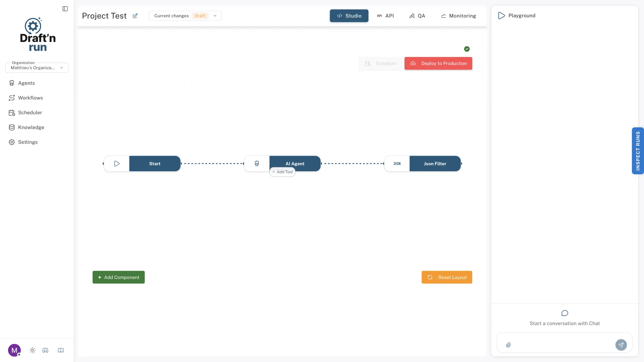Toggle the sidebar collapse icon

pos(65,9)
